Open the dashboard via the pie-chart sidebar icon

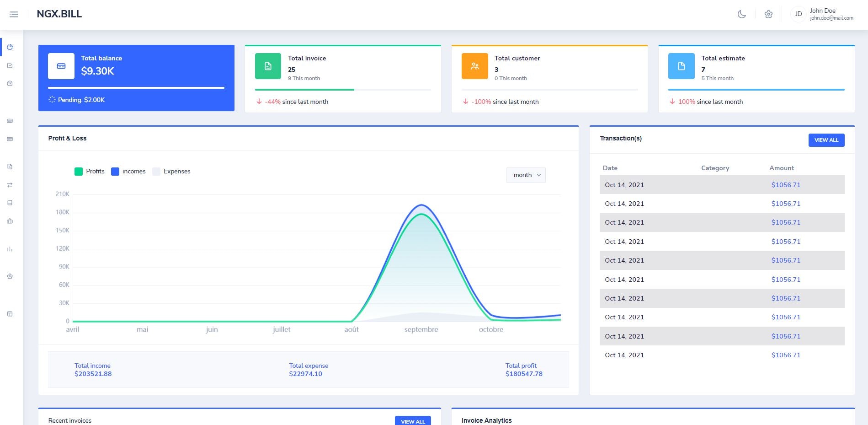coord(10,47)
